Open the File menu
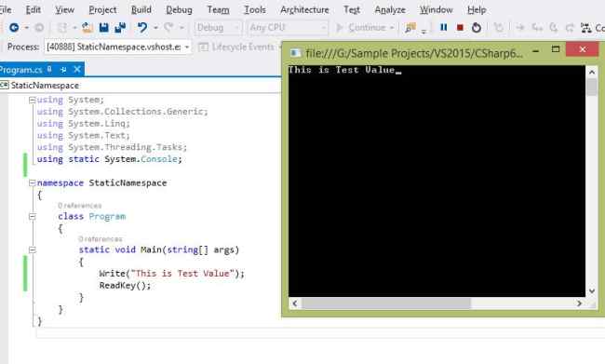 [6, 9]
